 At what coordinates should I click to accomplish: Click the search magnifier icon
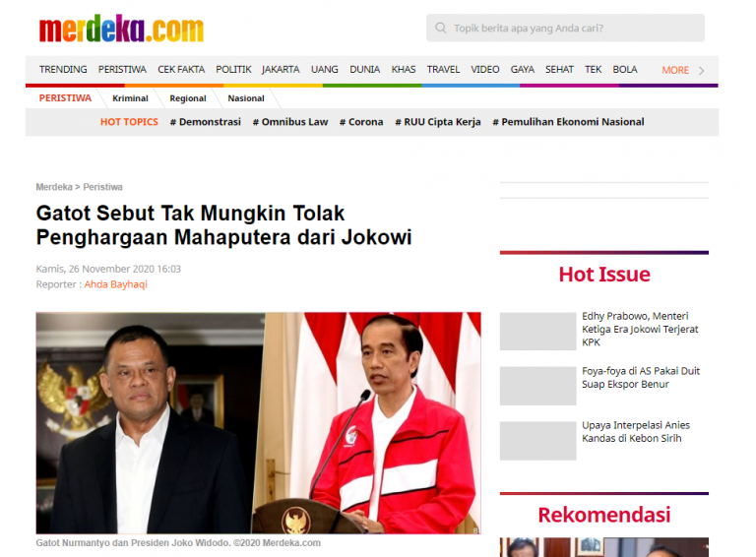(440, 28)
